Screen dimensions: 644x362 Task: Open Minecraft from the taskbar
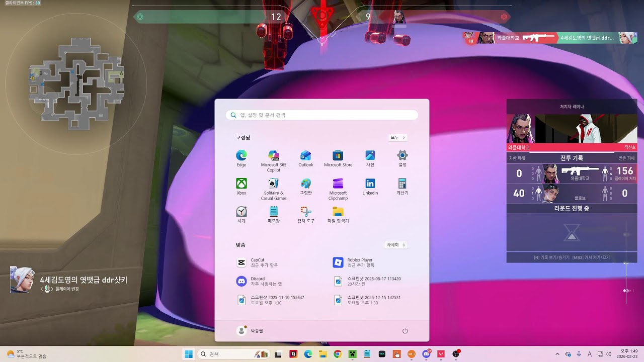(x=353, y=354)
